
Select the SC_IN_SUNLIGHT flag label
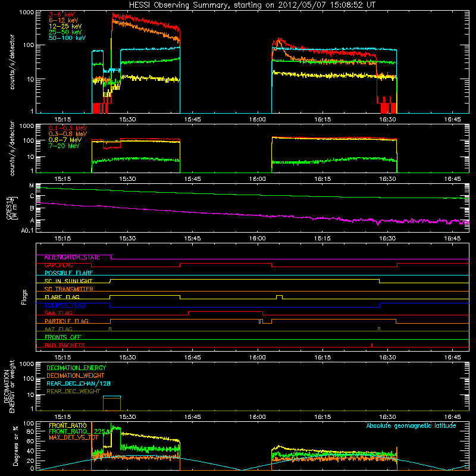68,281
